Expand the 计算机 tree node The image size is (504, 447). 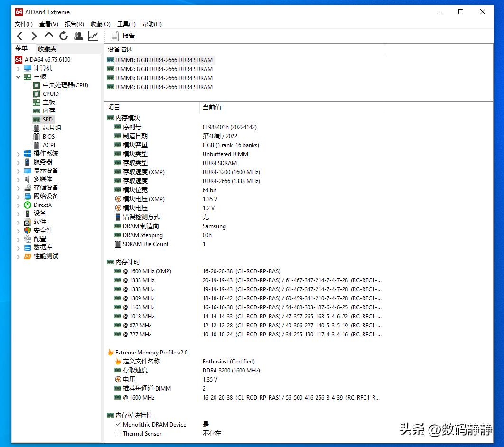point(18,68)
